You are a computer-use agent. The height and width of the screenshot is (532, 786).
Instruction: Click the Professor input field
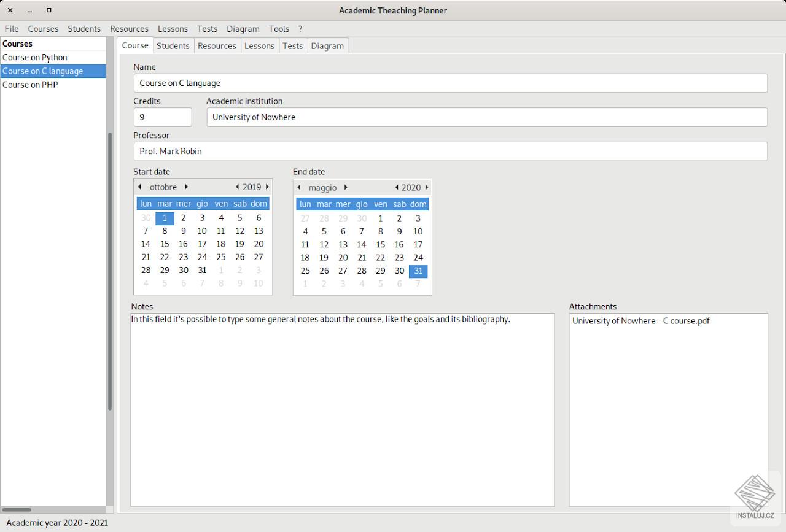[x=450, y=151]
